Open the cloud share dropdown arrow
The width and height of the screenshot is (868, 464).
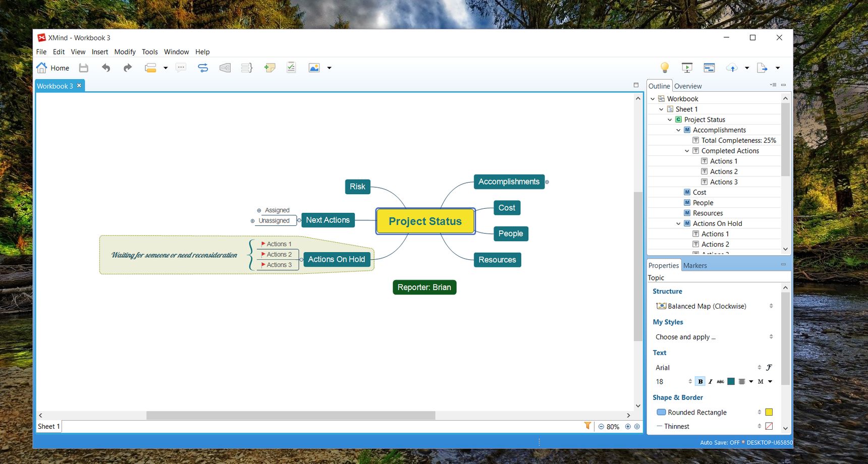747,68
